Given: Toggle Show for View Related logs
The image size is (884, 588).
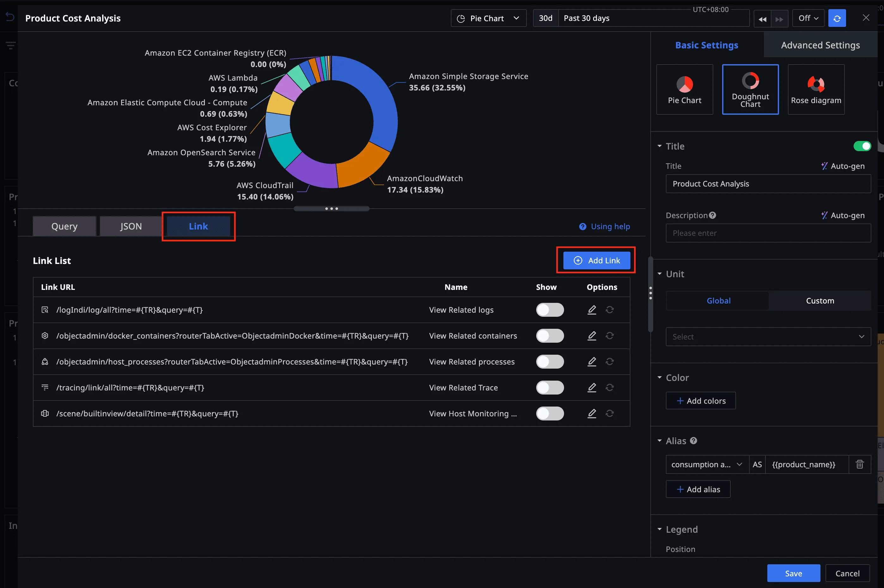Looking at the screenshot, I should point(549,310).
